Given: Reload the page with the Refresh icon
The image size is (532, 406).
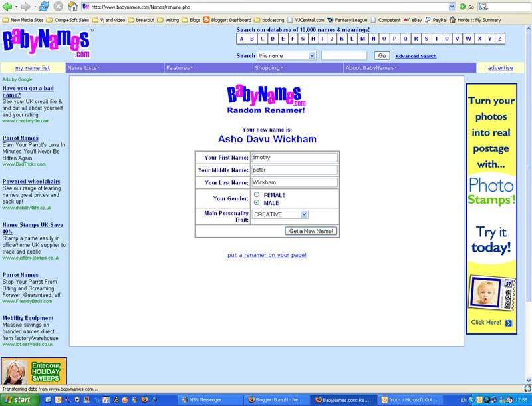Looking at the screenshot, I should pos(44,7).
